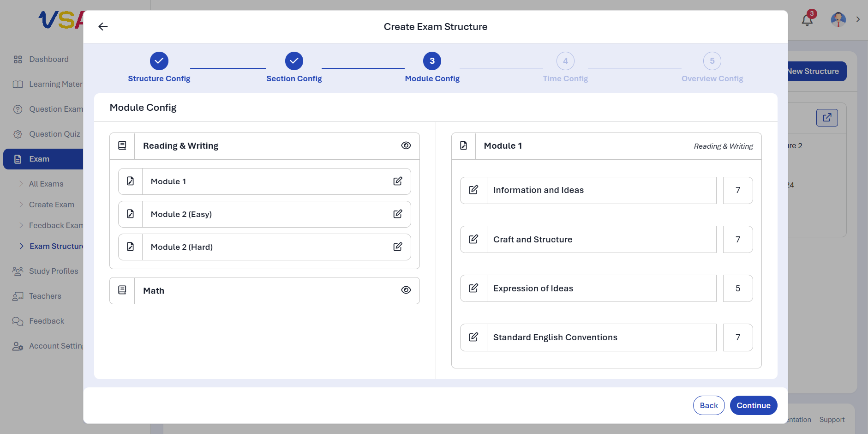Open user profile chevron at top right

[858, 19]
